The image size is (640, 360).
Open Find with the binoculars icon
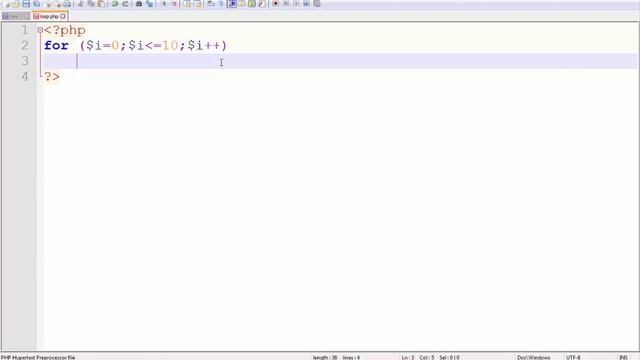139,4
